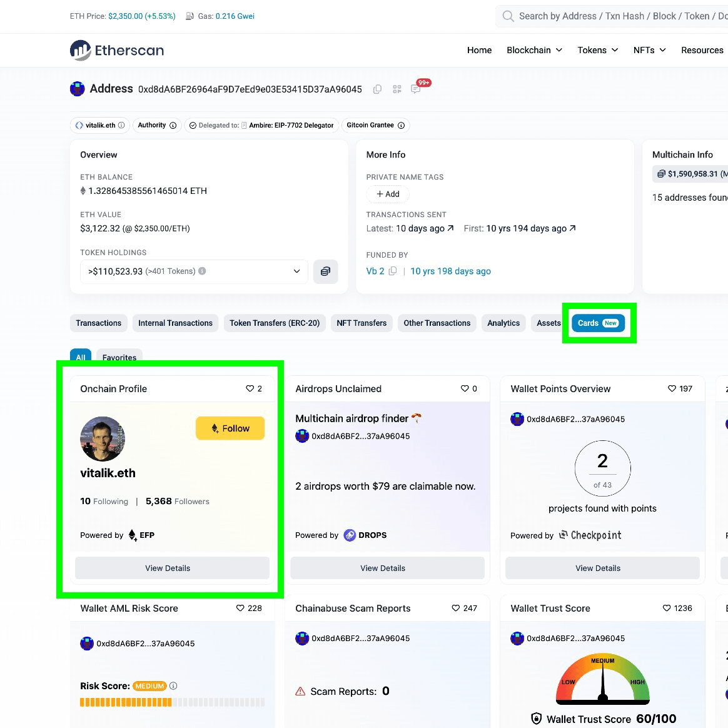Image resolution: width=728 pixels, height=728 pixels.
Task: Click the 10 Following count
Action: coord(104,501)
